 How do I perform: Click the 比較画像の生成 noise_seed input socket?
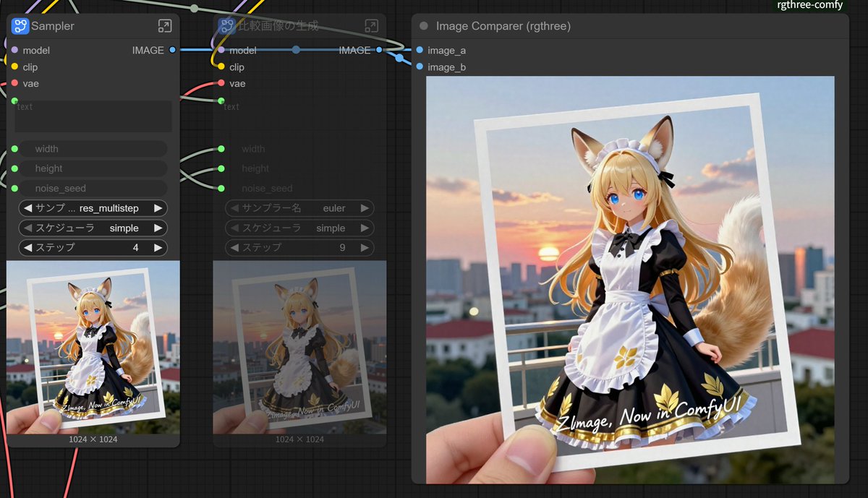pyautogui.click(x=221, y=188)
